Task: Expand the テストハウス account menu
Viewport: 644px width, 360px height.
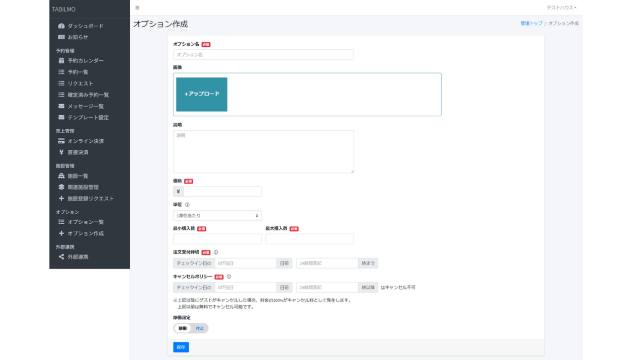Action: (561, 8)
